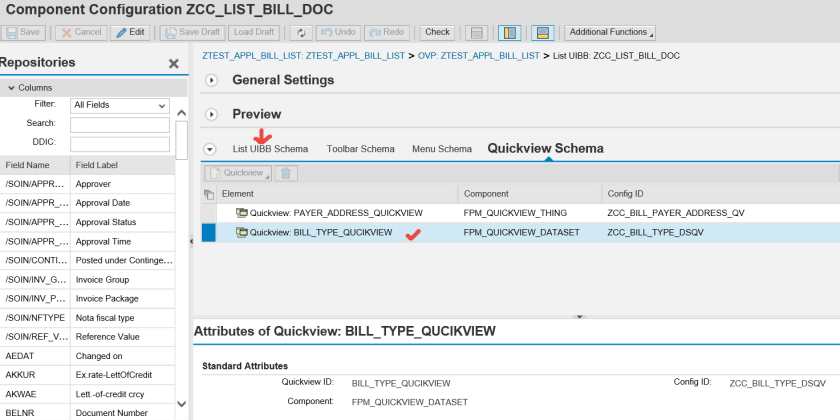Click the Element column header
This screenshot has width=840, height=420.
(338, 194)
